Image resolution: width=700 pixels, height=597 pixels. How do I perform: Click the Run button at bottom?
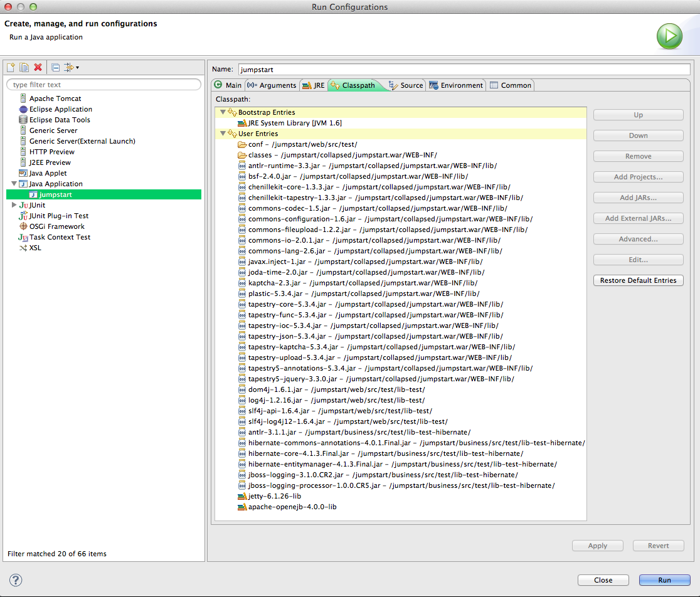point(665,580)
